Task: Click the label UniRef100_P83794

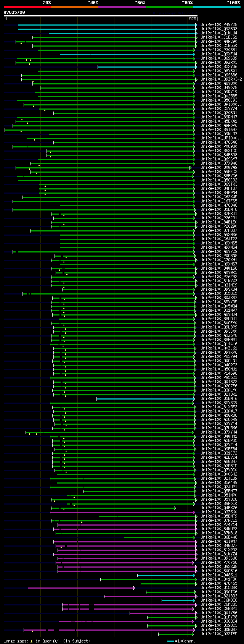Action: [x=219, y=356]
